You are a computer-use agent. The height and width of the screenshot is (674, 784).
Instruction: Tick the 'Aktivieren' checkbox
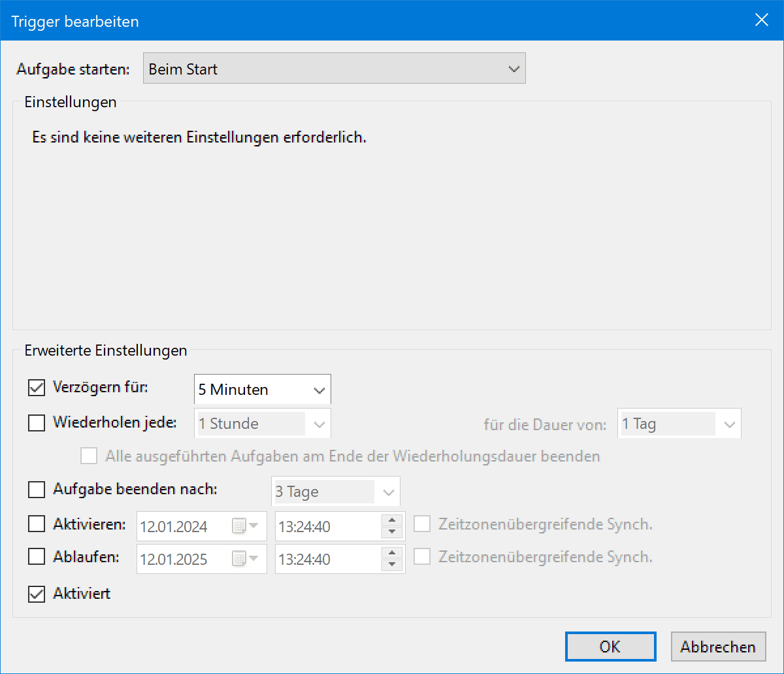pyautogui.click(x=37, y=524)
